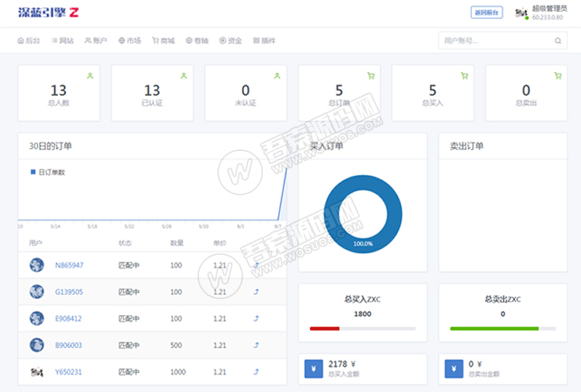Click the admin avatar in header
581x392 pixels.
(521, 13)
